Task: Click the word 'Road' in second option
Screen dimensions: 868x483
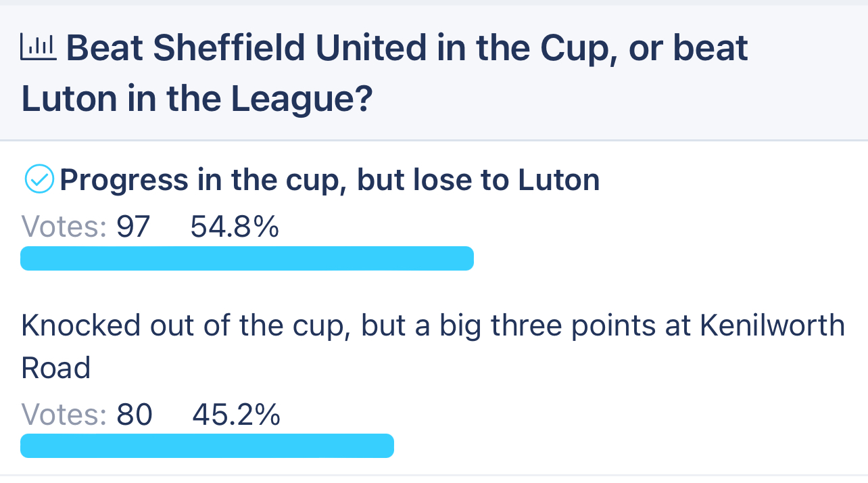Action: click(x=55, y=368)
